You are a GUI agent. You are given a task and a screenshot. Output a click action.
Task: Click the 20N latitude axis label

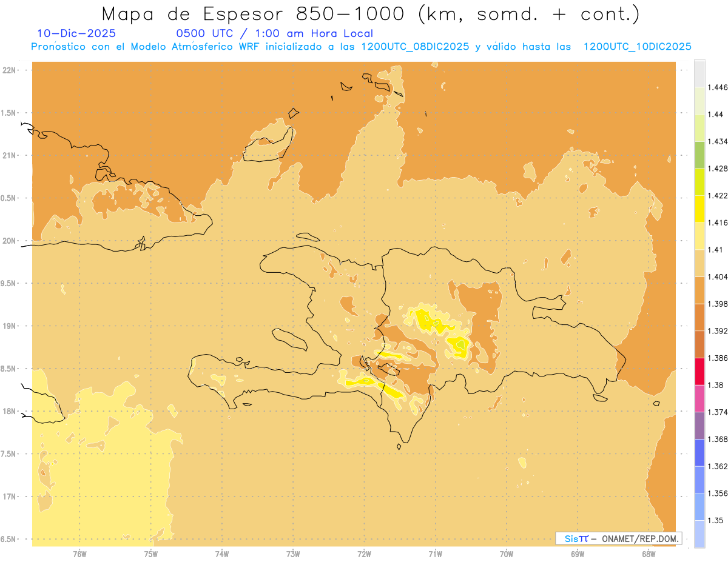10,241
